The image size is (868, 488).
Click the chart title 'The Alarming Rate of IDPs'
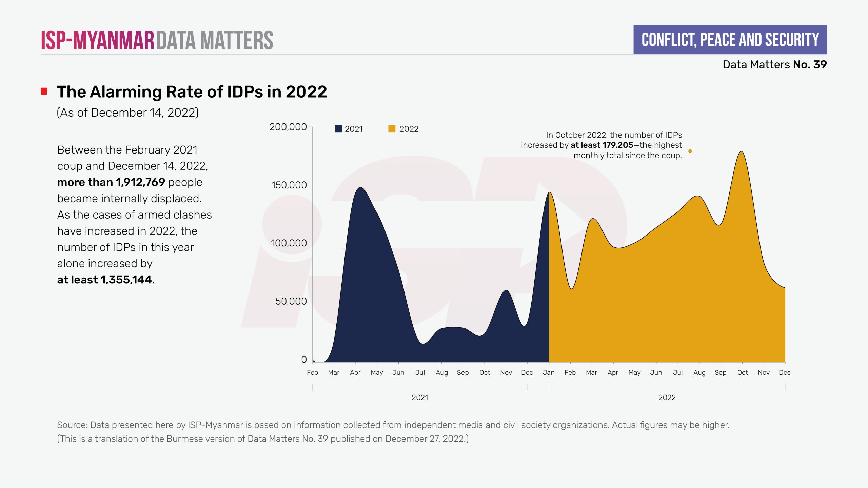pos(192,92)
